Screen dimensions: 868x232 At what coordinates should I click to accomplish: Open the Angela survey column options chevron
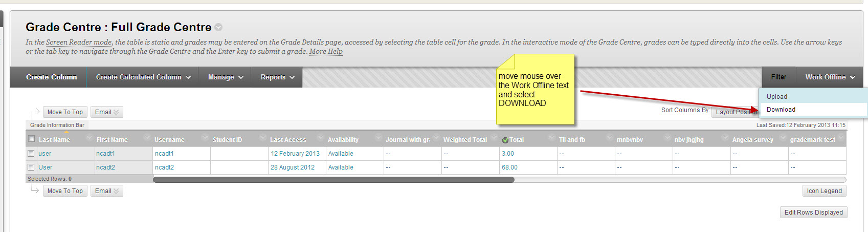[x=783, y=138]
